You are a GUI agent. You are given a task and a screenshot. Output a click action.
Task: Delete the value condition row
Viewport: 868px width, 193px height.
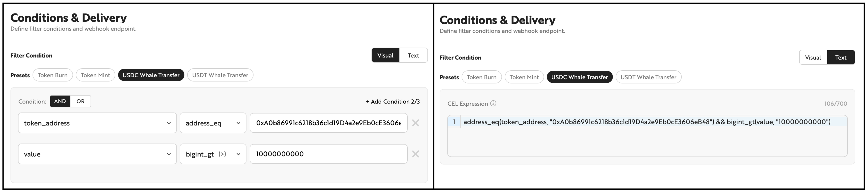pyautogui.click(x=415, y=154)
